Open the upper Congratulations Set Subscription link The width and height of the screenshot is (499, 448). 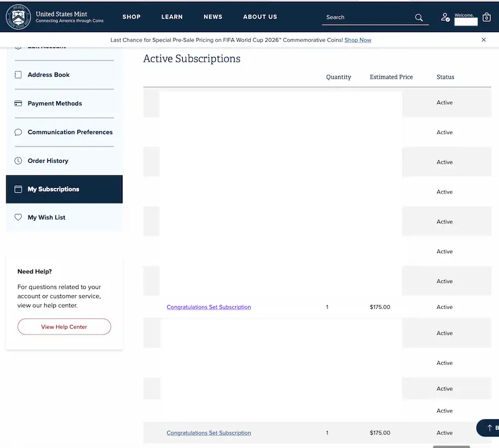(x=209, y=307)
